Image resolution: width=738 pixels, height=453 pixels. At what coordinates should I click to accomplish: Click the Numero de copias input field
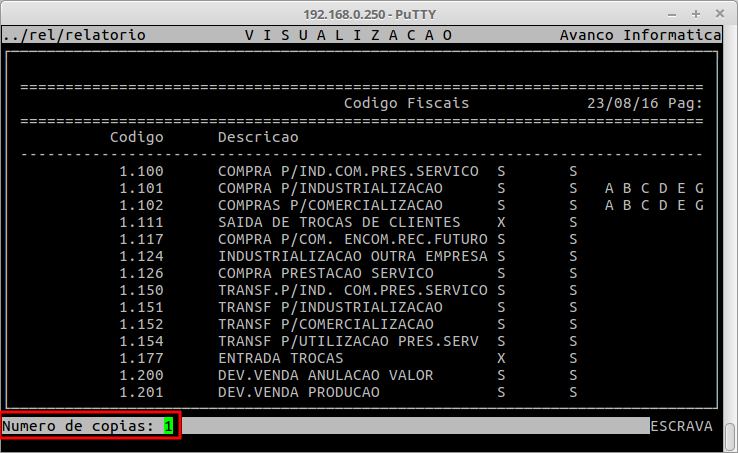click(x=169, y=426)
